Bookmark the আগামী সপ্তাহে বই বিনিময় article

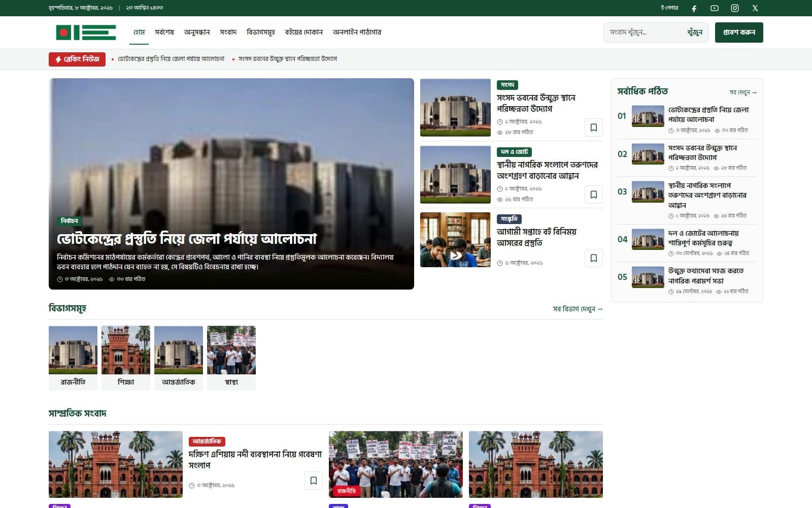point(593,258)
